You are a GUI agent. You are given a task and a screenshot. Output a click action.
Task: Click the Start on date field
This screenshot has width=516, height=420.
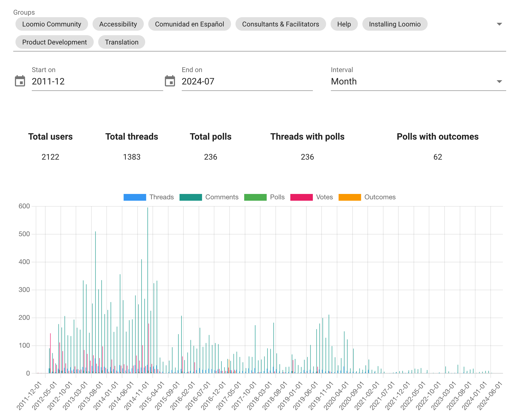pyautogui.click(x=97, y=81)
